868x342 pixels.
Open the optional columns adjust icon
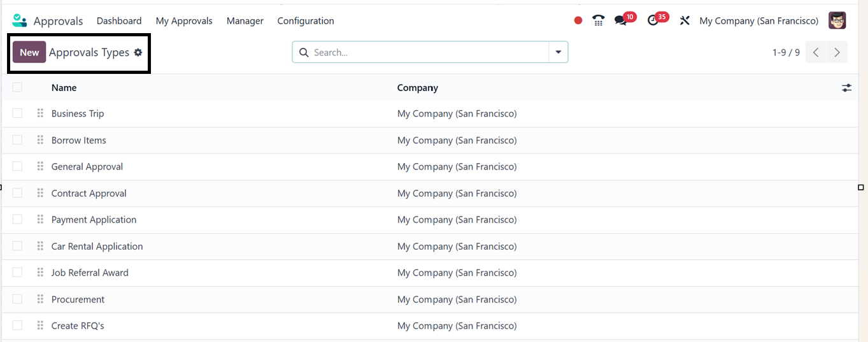point(846,88)
